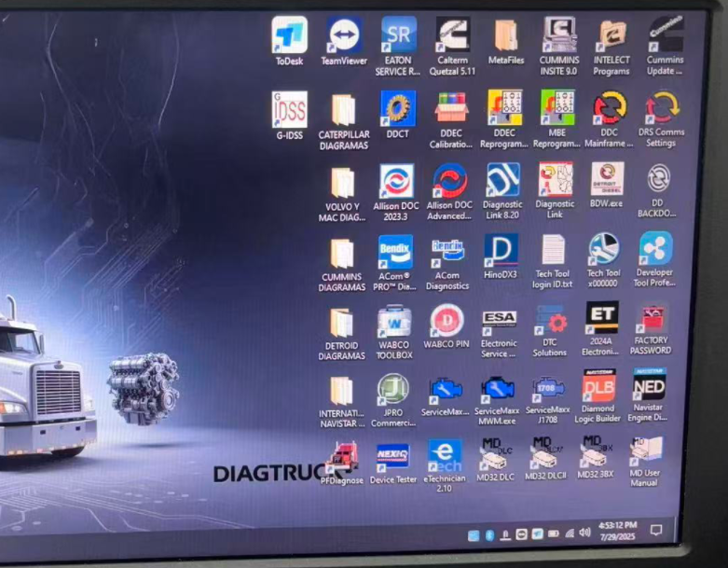Open the ToDesk desktop shortcut

coord(289,41)
